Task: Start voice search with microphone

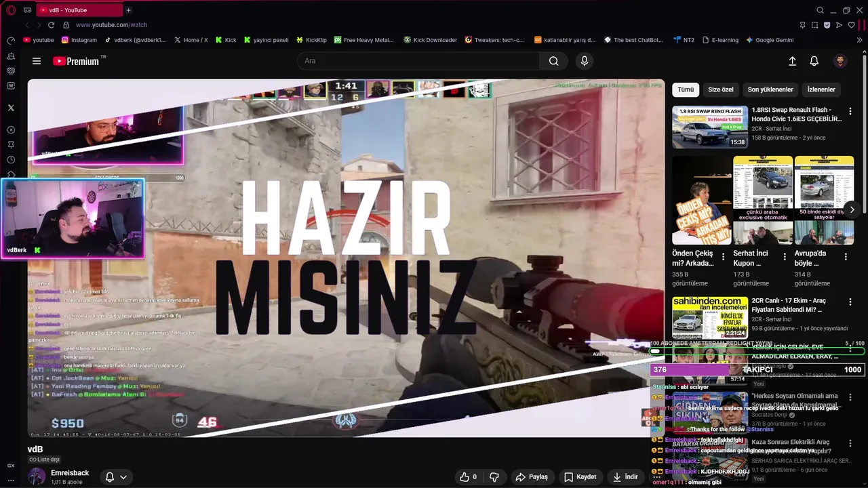Action: click(585, 61)
